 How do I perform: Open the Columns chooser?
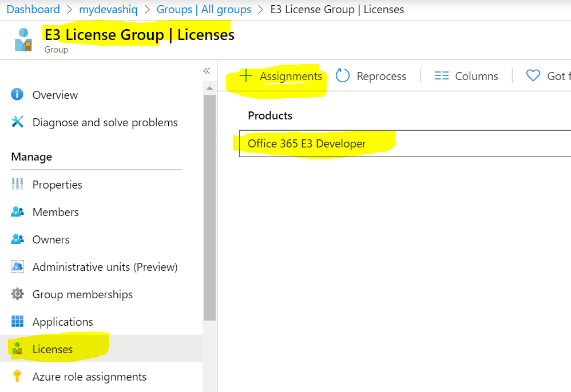(x=466, y=76)
